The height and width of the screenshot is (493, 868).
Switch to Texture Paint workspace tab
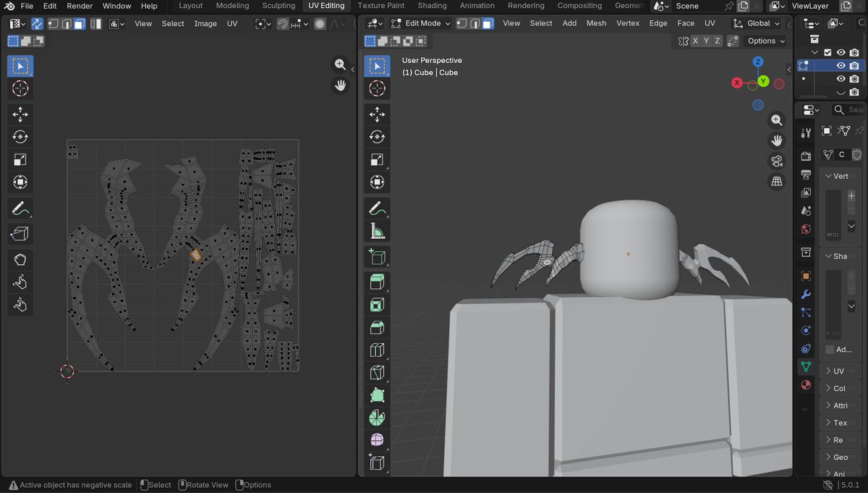[380, 6]
